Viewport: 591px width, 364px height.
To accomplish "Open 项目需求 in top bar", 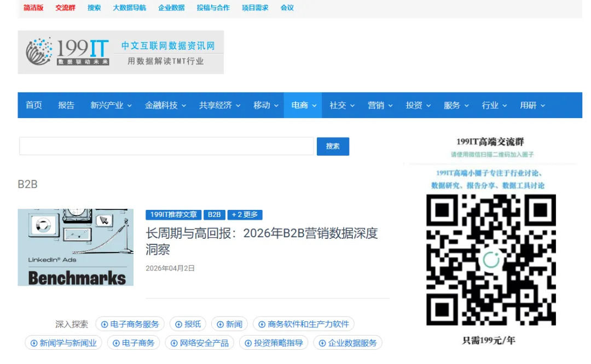I will click(255, 8).
